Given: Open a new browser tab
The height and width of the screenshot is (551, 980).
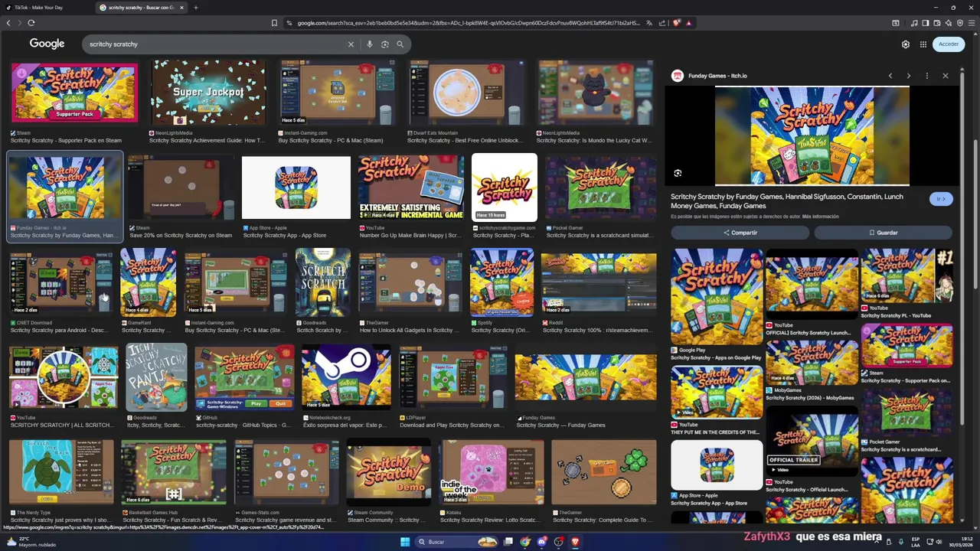Looking at the screenshot, I should coord(195,8).
